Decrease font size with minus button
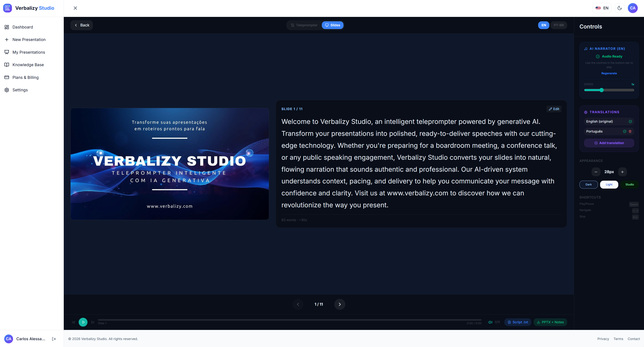The height and width of the screenshot is (347, 644). 596,172
